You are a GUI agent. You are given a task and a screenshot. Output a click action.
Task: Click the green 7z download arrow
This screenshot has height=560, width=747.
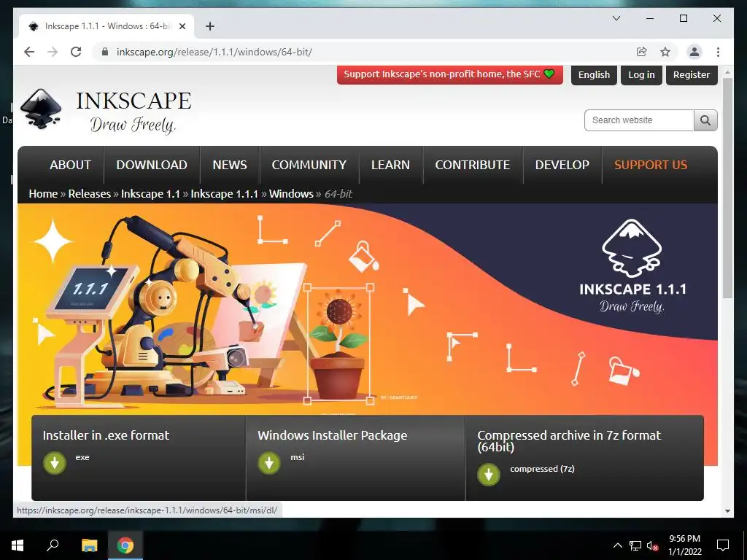pyautogui.click(x=489, y=474)
